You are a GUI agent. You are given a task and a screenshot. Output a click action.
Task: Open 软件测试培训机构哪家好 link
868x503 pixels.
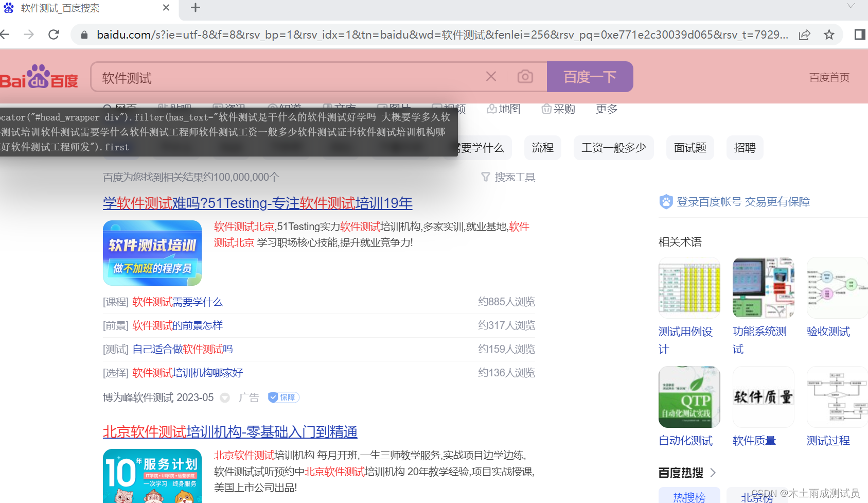tap(188, 373)
